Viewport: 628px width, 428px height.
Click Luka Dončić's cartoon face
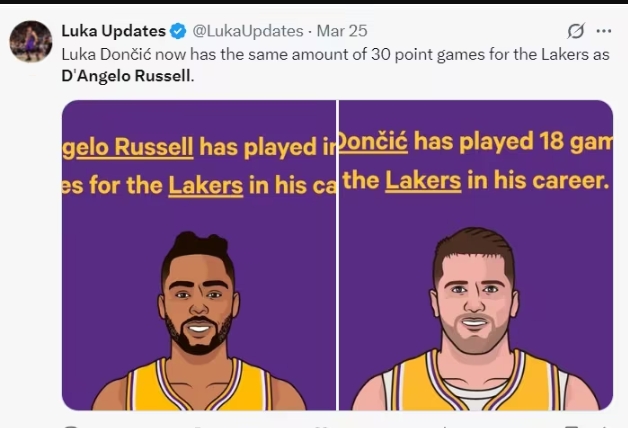pyautogui.click(x=475, y=300)
